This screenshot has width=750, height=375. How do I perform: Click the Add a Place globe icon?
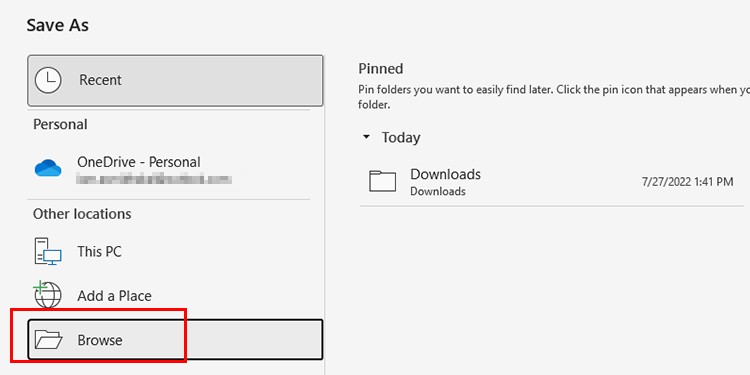coord(47,295)
